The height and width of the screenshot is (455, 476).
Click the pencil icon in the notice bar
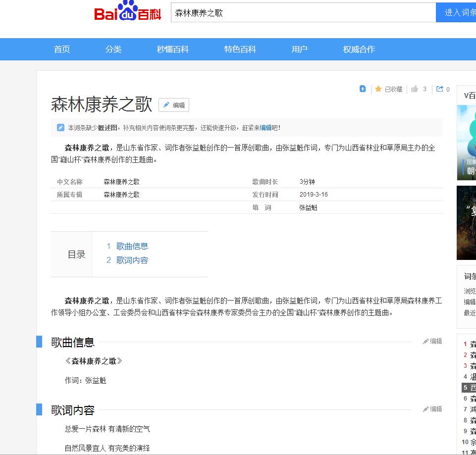point(60,128)
